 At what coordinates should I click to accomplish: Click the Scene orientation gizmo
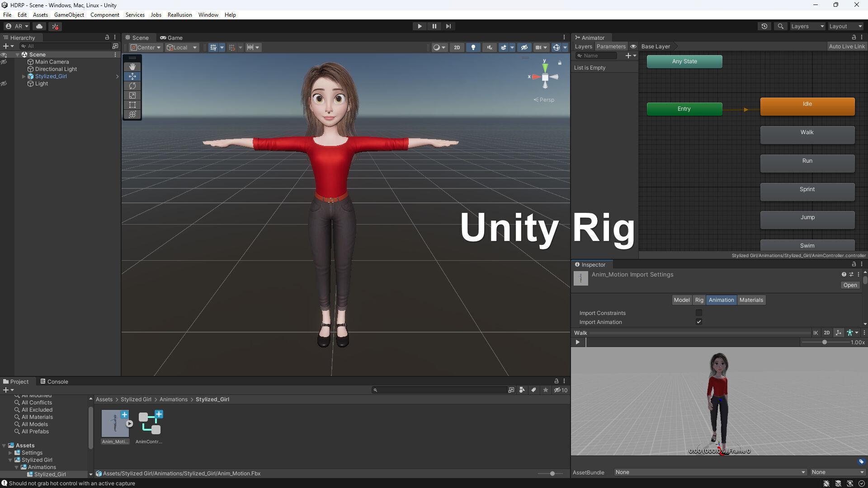click(545, 77)
